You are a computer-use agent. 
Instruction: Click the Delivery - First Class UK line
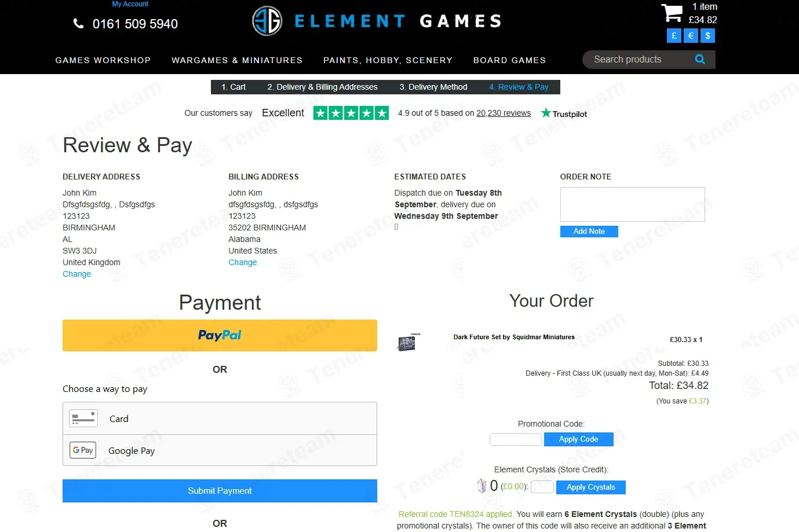click(x=617, y=373)
